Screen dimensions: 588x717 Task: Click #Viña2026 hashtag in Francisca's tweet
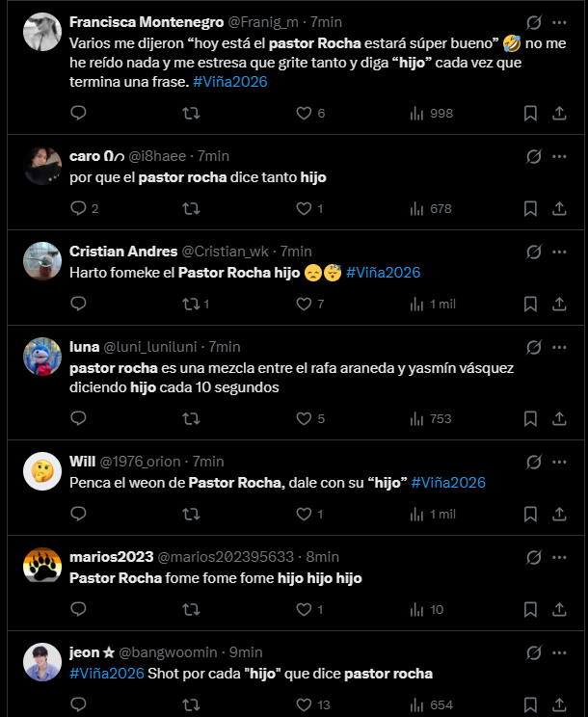tap(229, 82)
